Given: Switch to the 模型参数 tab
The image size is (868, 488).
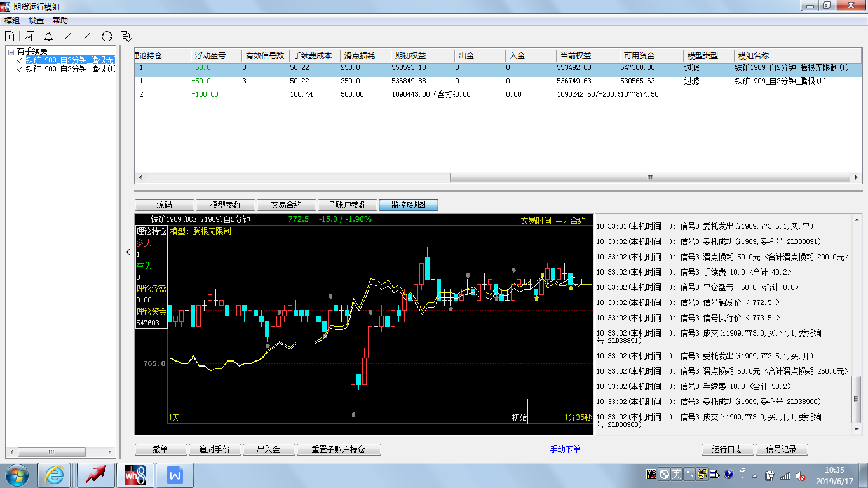Looking at the screenshot, I should click(x=226, y=205).
